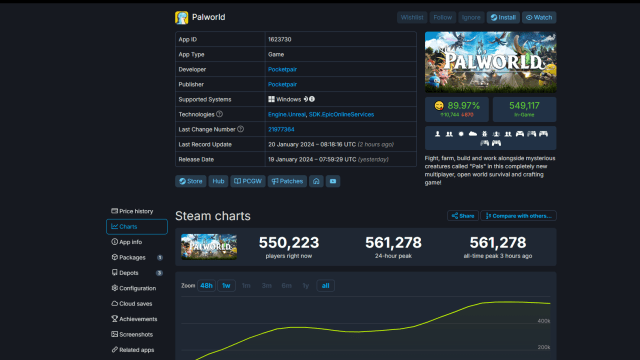Click the Palworld page title

(x=208, y=17)
